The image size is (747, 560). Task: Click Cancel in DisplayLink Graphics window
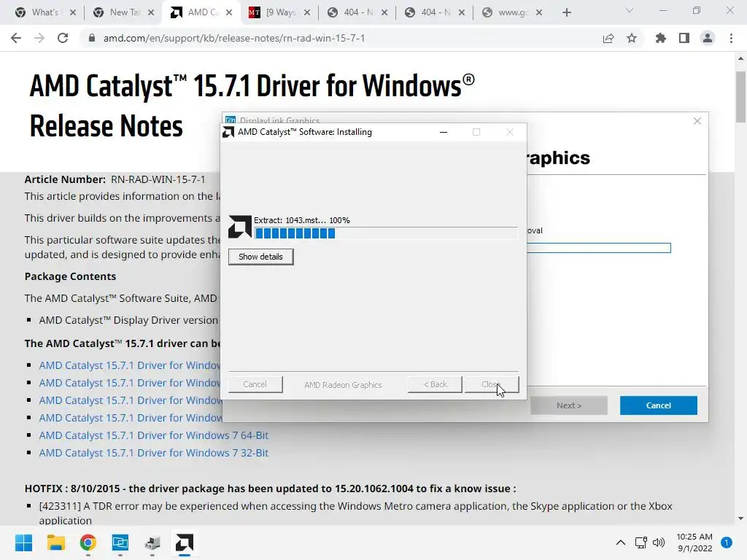(x=659, y=405)
